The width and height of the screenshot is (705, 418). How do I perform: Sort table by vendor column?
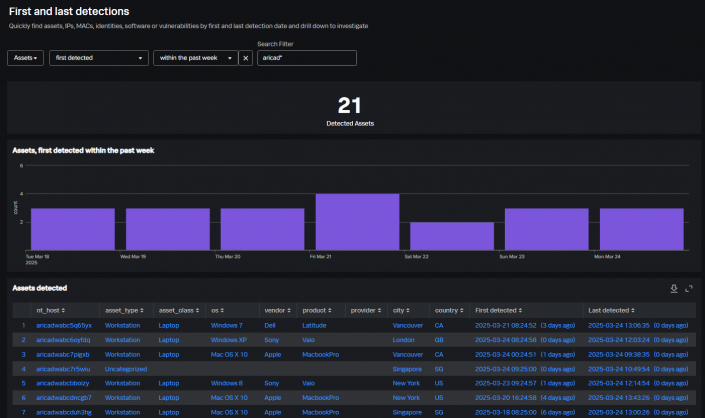coord(277,311)
